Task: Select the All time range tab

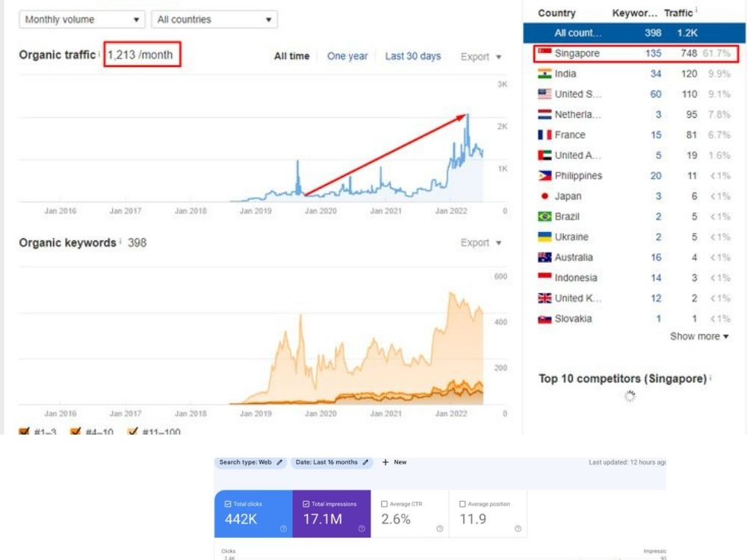Action: point(291,56)
